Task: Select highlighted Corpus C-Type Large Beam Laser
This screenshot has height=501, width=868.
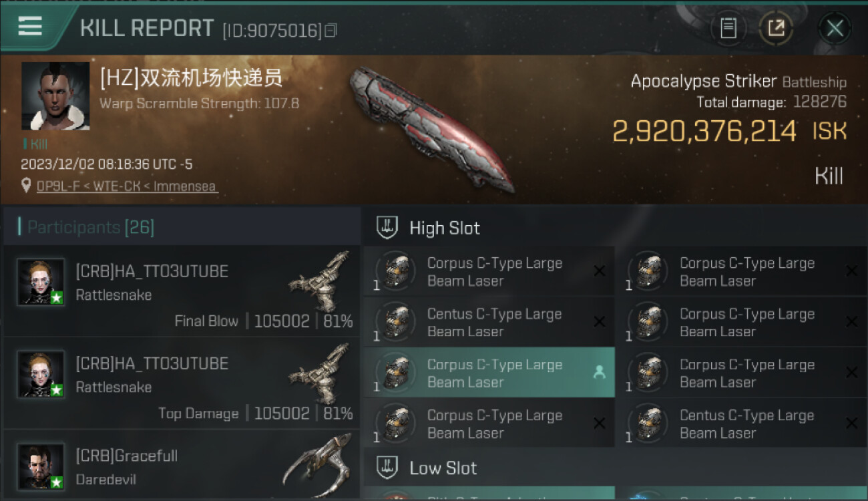Action: pyautogui.click(x=489, y=373)
